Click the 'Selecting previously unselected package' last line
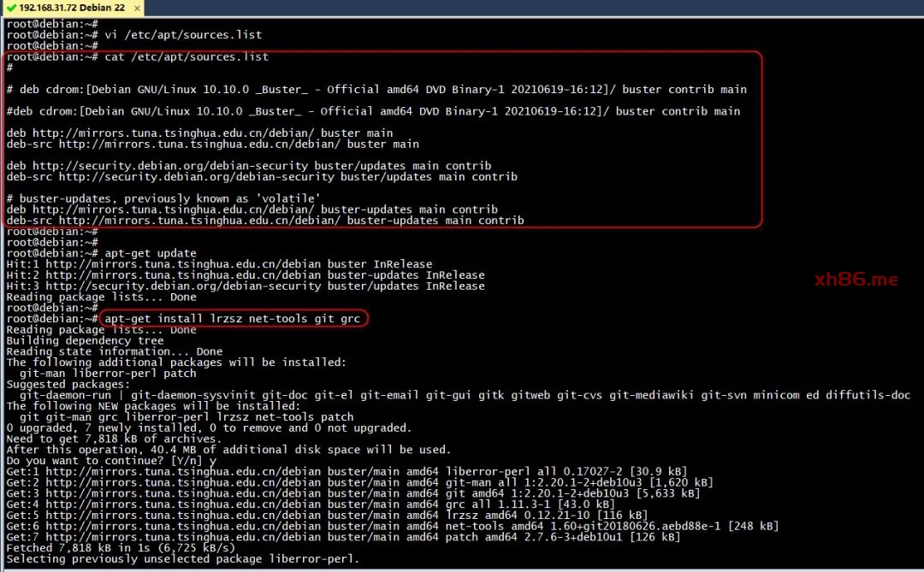The width and height of the screenshot is (924, 572). 183,559
